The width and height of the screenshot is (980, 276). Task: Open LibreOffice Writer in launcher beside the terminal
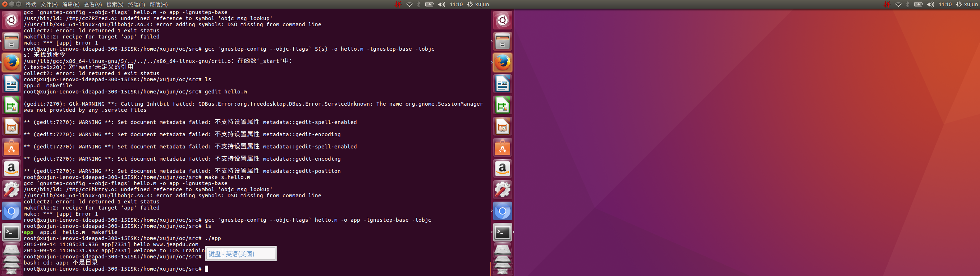click(12, 84)
